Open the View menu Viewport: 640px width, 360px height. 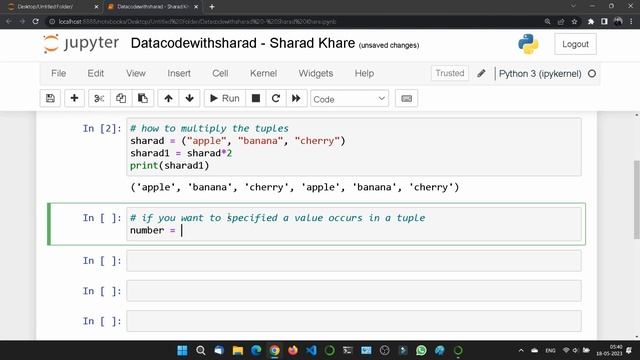pos(136,73)
